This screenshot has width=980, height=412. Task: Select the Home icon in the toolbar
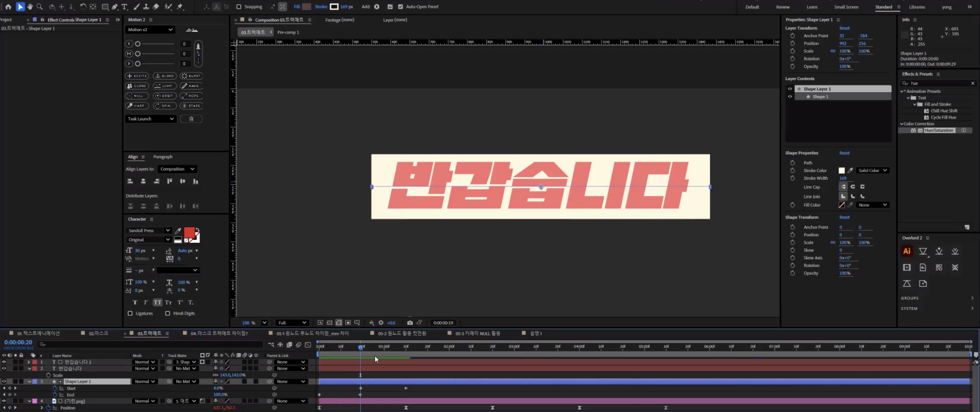8,7
